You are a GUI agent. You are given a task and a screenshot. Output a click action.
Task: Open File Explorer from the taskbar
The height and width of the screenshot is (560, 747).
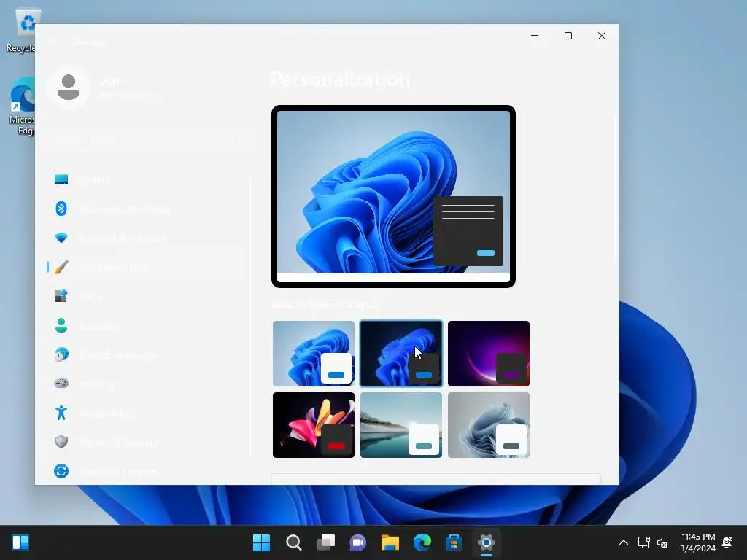point(390,542)
